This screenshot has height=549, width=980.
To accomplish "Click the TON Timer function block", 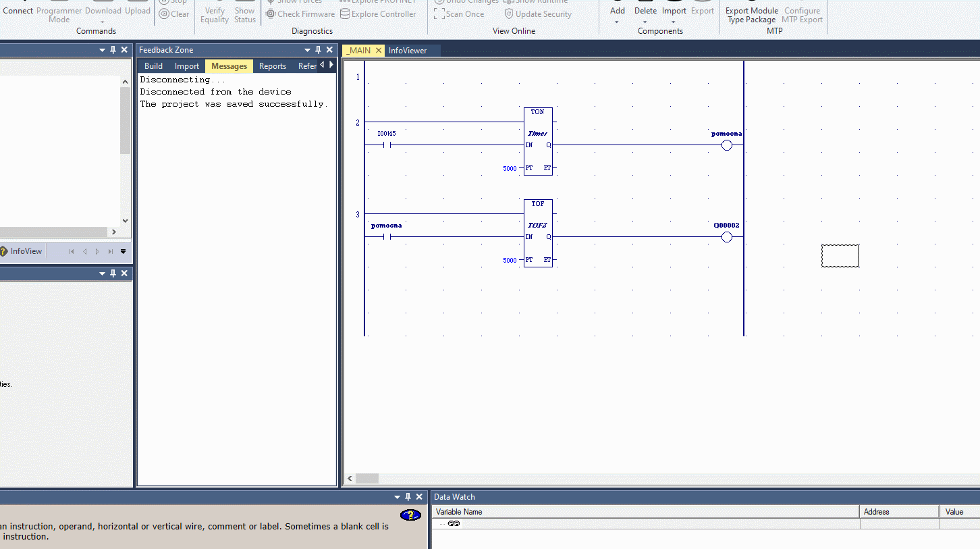I will pos(538,142).
